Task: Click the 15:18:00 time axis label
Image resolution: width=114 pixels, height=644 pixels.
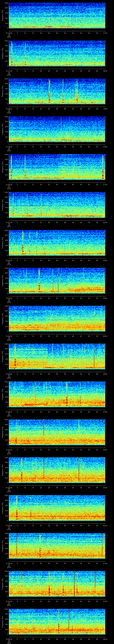Action: (x=9, y=109)
